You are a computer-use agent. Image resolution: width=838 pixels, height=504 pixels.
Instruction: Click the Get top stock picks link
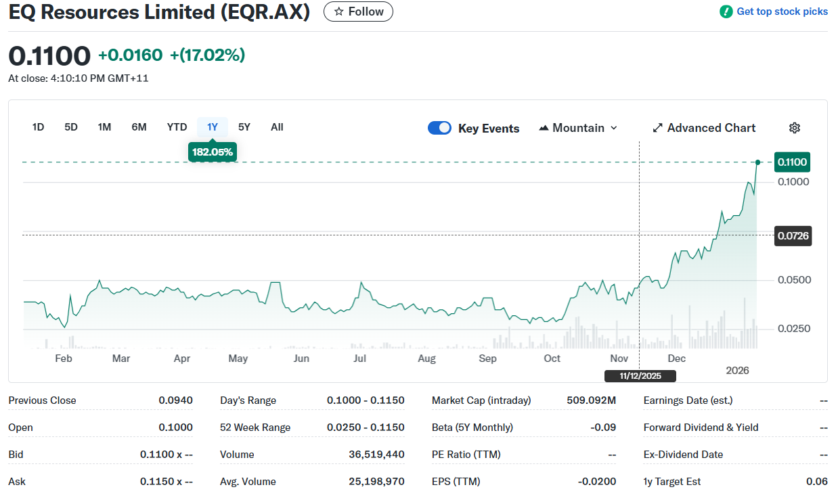782,12
